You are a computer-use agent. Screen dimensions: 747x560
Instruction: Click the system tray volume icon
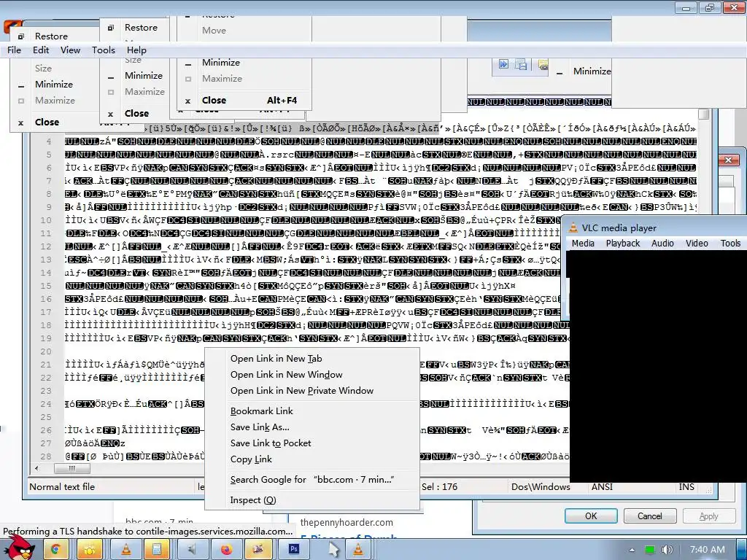(x=667, y=550)
